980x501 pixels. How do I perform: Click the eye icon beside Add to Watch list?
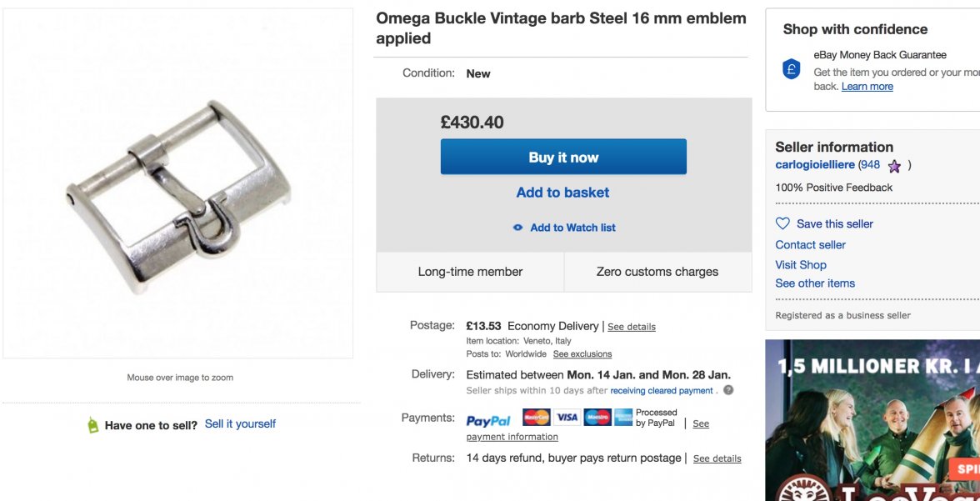[518, 228]
